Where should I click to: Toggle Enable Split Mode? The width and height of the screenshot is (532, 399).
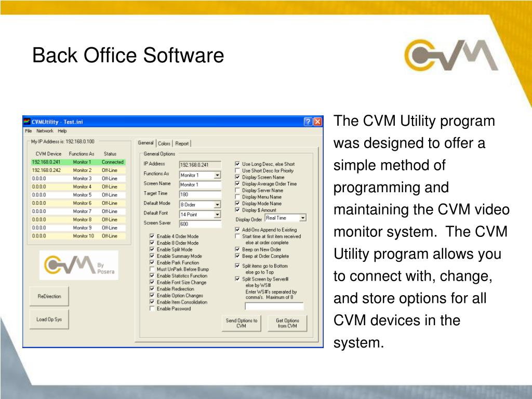click(152, 249)
